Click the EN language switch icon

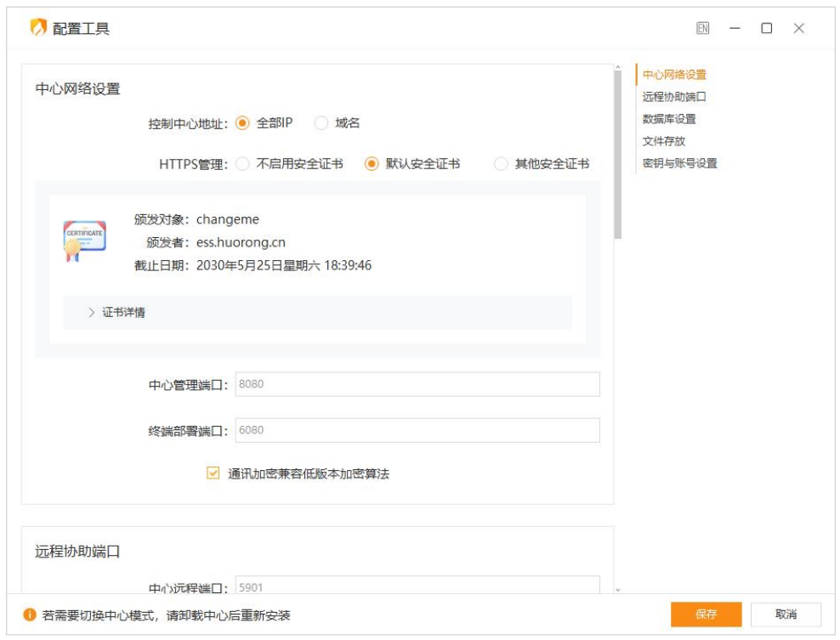pos(701,27)
